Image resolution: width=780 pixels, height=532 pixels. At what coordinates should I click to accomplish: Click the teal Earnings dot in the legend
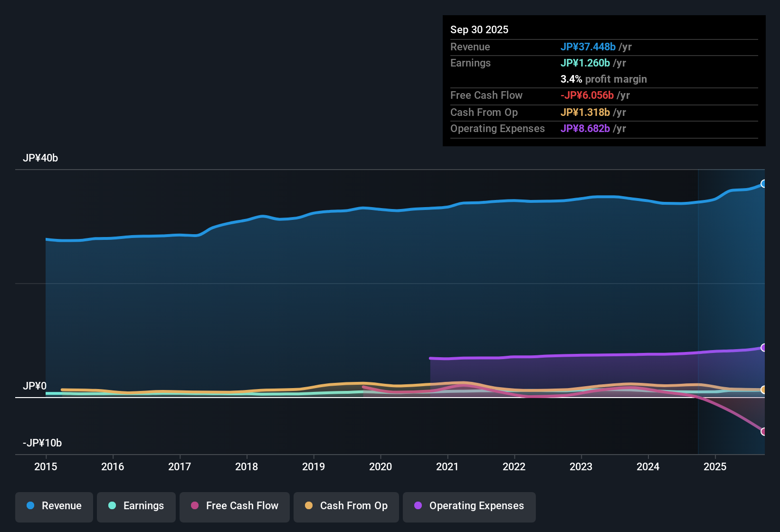tap(112, 506)
